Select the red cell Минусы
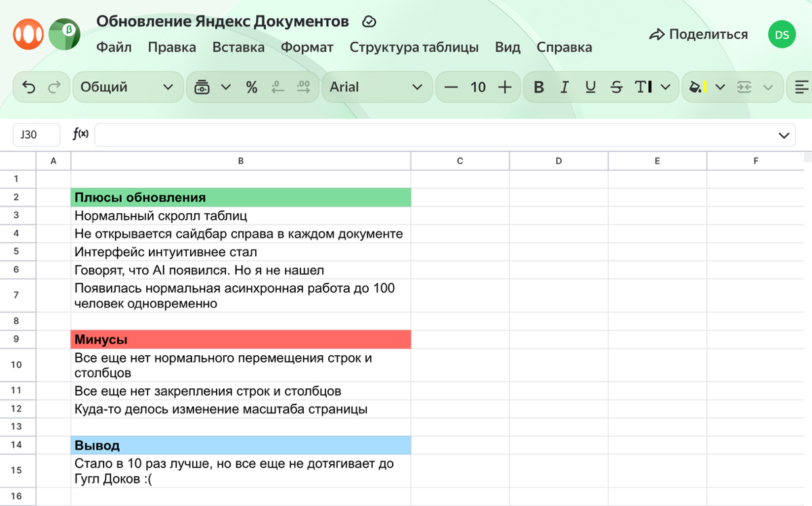This screenshot has width=812, height=506. [241, 339]
